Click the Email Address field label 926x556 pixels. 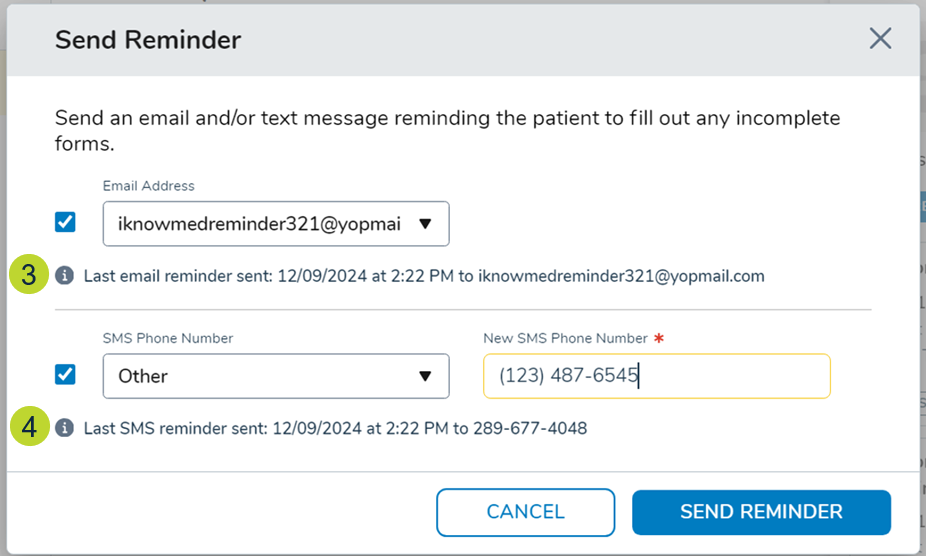tap(149, 186)
